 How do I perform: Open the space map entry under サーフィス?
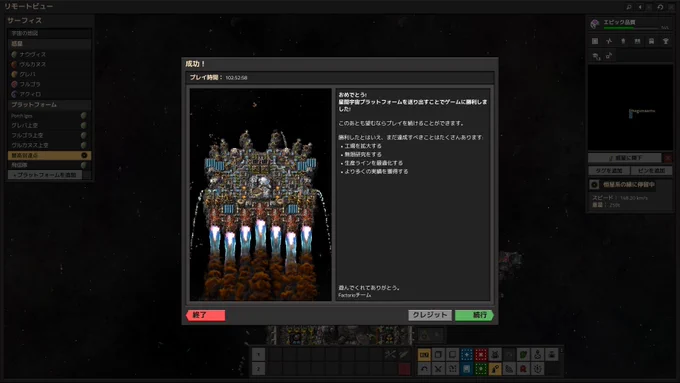tap(49, 33)
